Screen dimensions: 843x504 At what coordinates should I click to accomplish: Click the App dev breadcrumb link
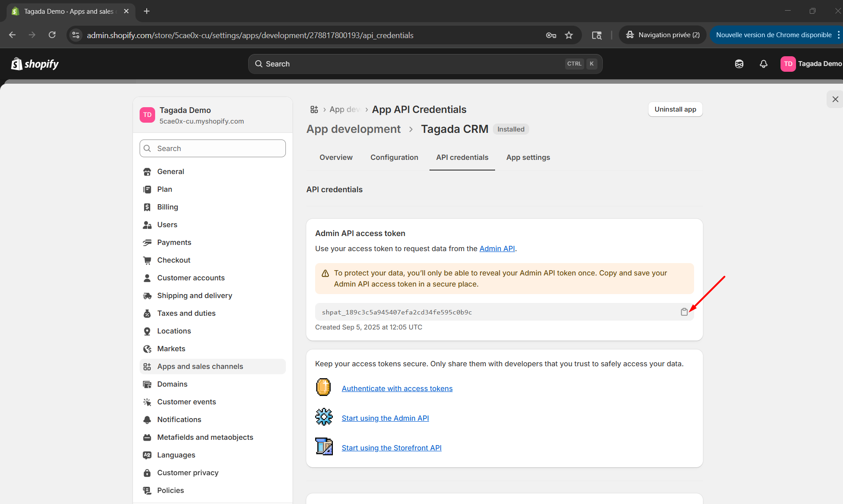344,109
